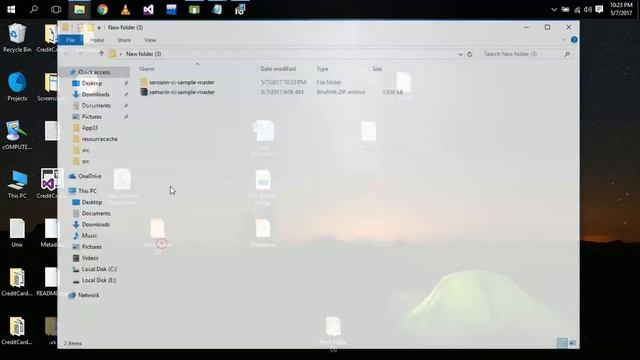Image resolution: width=640 pixels, height=360 pixels.
Task: Open the Videos folder in sidebar
Action: click(x=90, y=258)
